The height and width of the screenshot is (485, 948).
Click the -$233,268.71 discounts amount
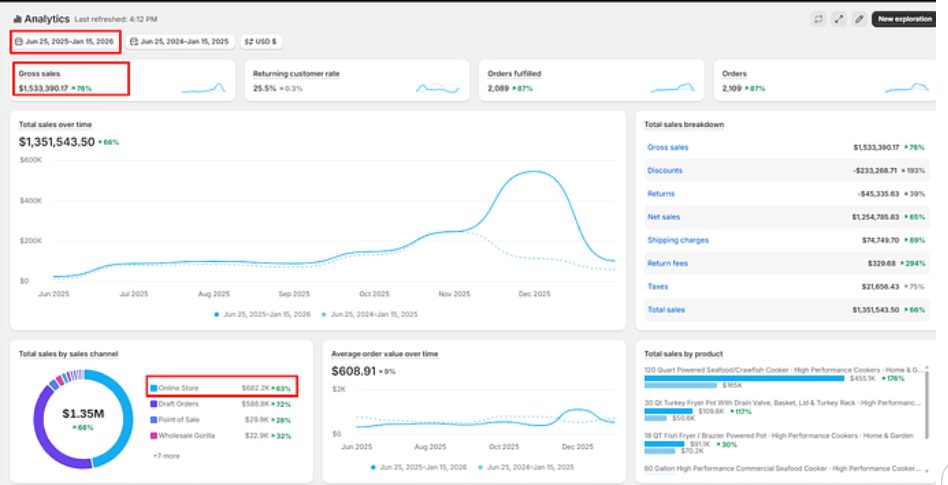click(875, 171)
